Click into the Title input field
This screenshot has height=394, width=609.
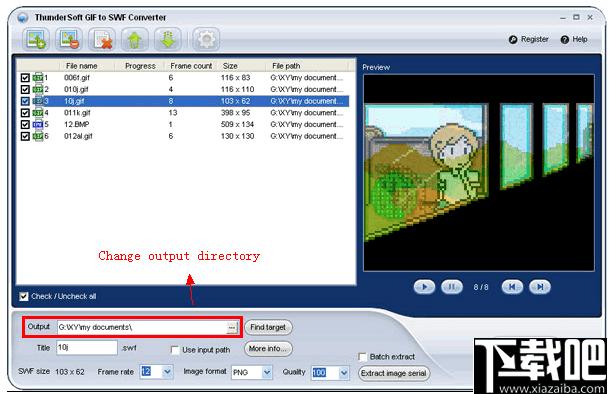click(x=87, y=347)
